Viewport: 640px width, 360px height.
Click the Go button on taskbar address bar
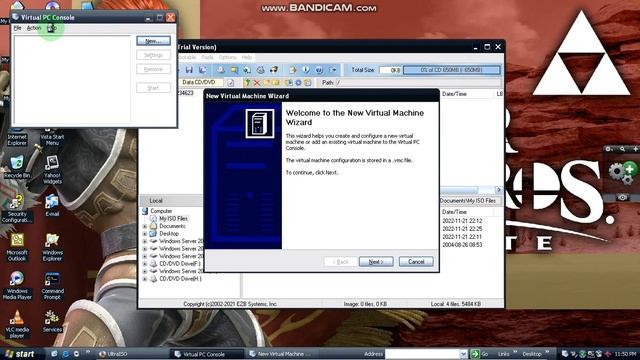(480, 354)
